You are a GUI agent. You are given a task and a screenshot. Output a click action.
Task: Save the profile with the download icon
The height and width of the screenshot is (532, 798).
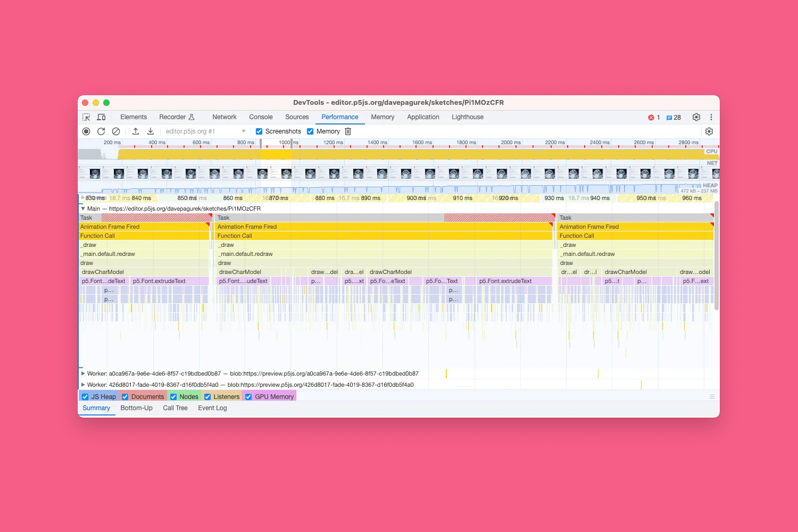(x=151, y=131)
